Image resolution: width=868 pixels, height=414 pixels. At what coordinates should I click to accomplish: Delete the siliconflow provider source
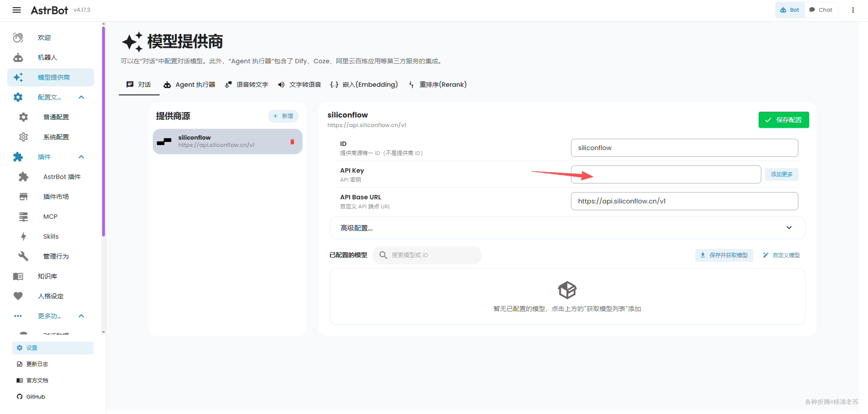pyautogui.click(x=292, y=141)
